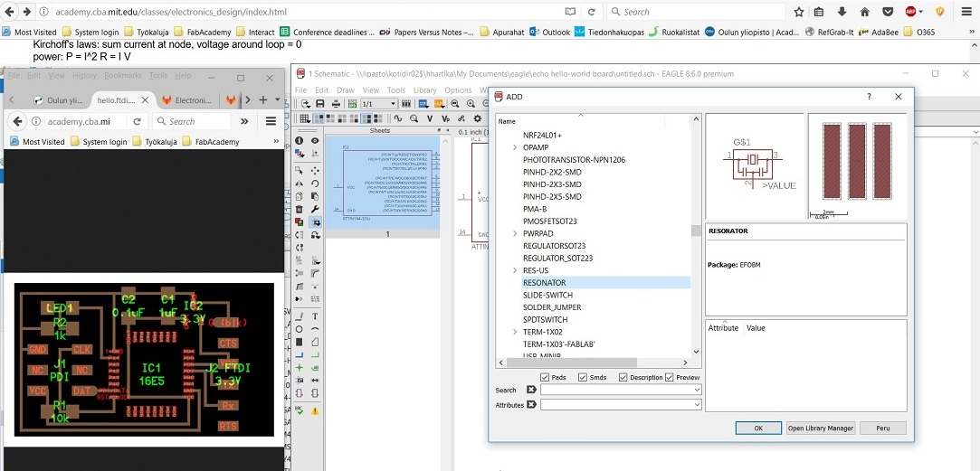Select the Circle drawing tool

(x=300, y=329)
